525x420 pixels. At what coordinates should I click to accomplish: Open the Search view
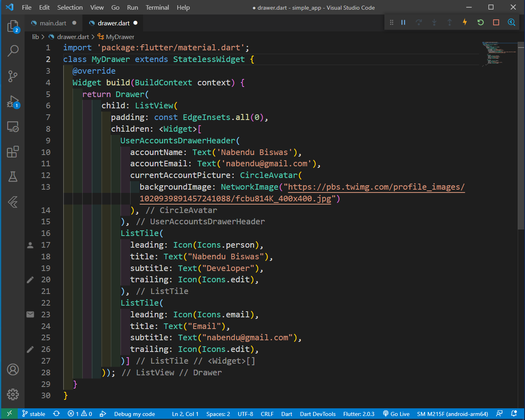click(13, 51)
